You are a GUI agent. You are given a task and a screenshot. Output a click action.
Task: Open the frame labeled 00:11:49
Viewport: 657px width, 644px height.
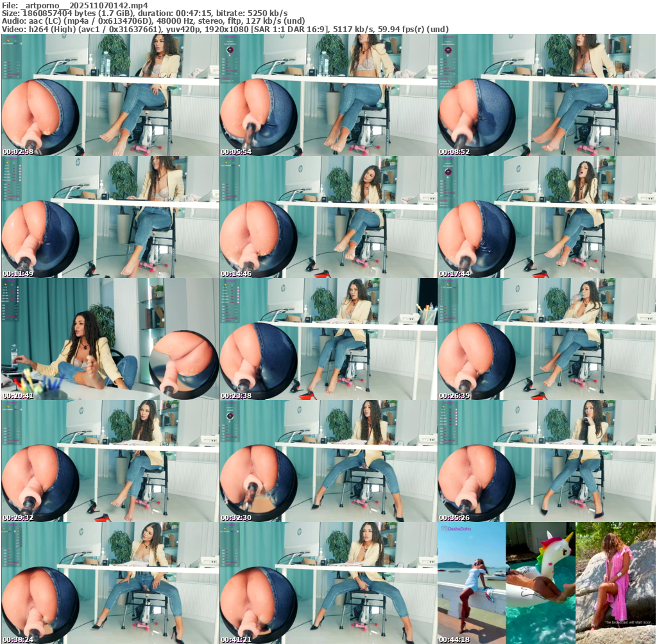110,217
